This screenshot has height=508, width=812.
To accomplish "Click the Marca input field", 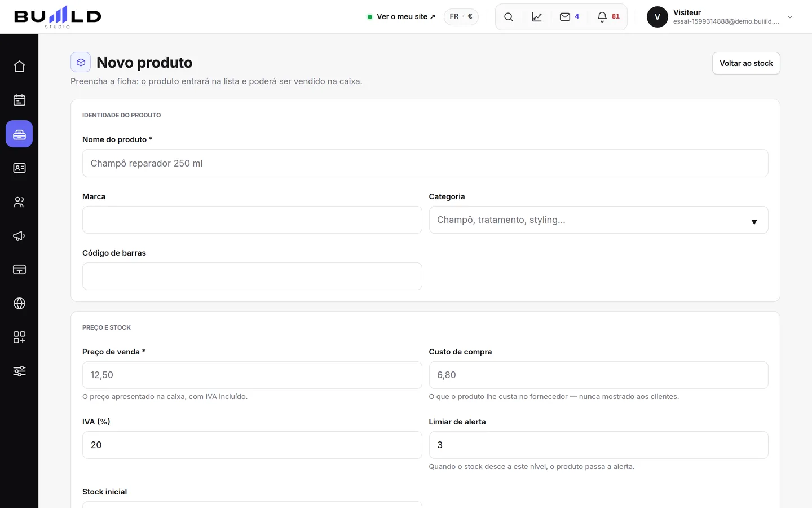I will pos(252,220).
